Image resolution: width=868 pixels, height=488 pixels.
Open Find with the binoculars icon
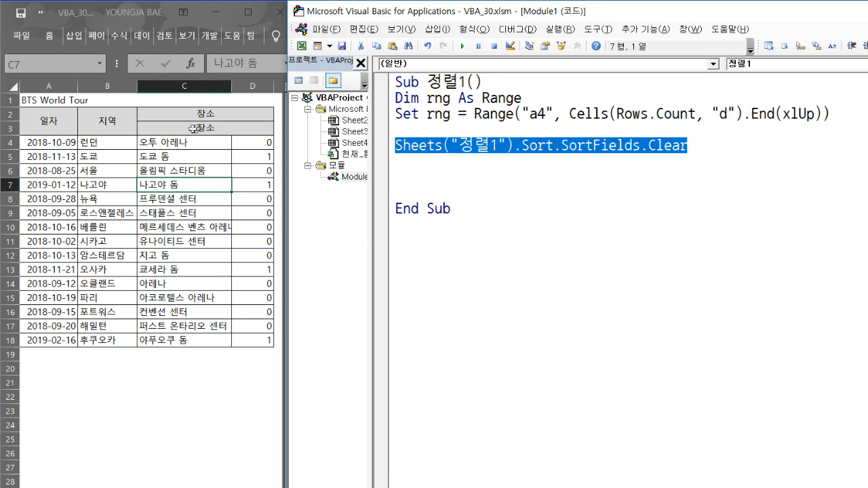[x=408, y=46]
